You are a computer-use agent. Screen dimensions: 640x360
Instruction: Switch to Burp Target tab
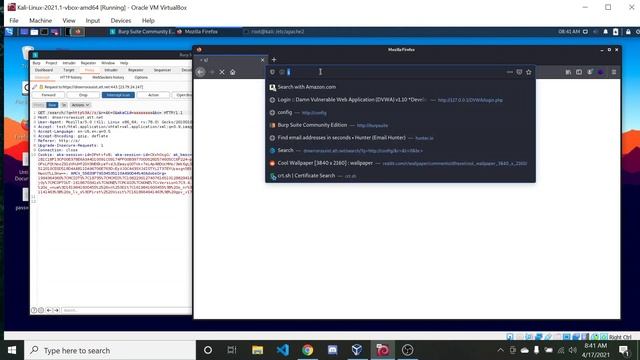click(69, 70)
